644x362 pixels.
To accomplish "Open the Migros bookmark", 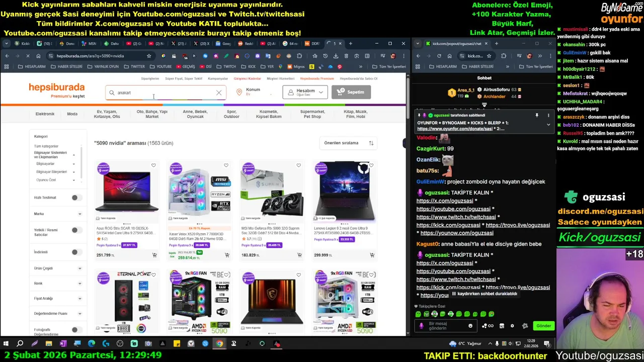I will 295,66.
